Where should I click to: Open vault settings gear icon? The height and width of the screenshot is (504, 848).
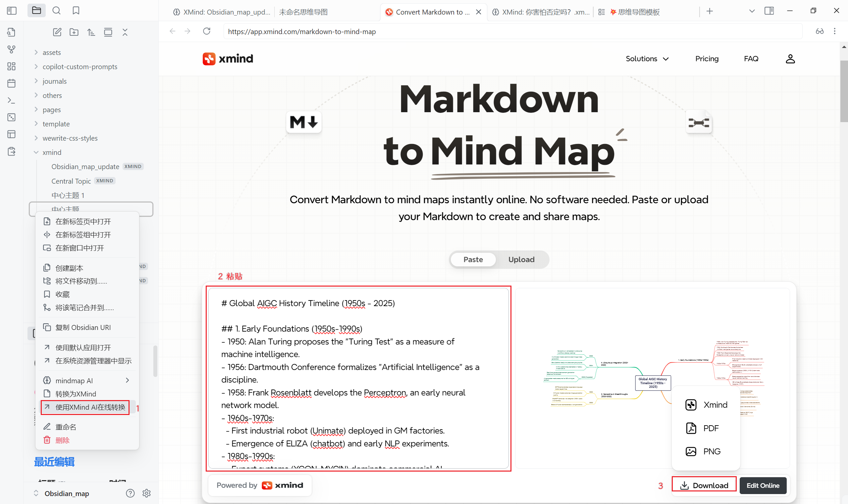[x=146, y=493]
